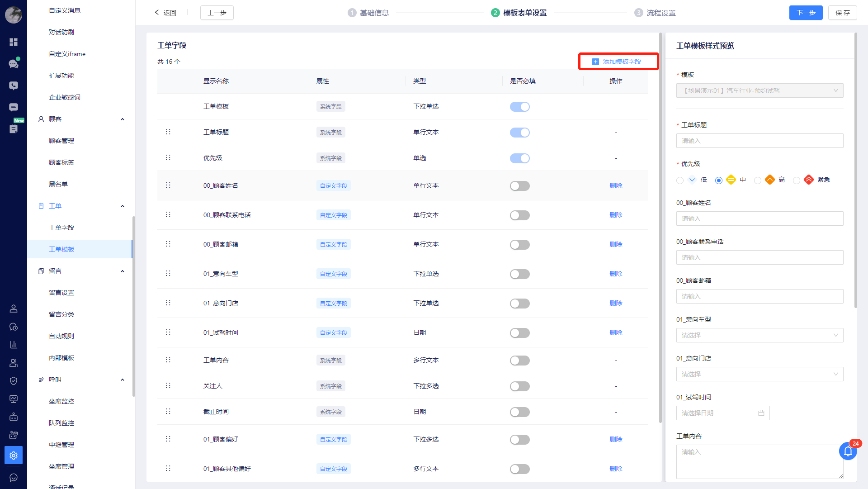Image resolution: width=868 pixels, height=489 pixels.
Task: Select the 紧急 priority radio button
Action: pos(797,180)
